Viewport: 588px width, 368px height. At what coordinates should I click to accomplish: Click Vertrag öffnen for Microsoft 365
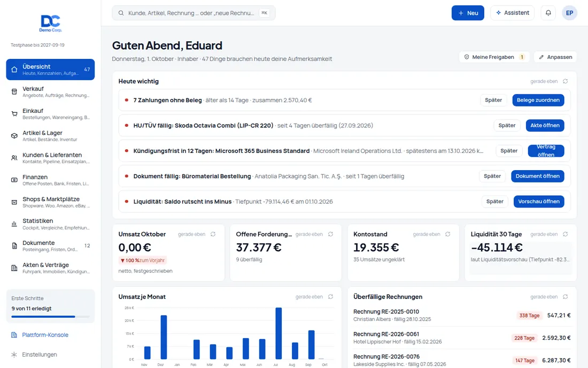point(546,151)
